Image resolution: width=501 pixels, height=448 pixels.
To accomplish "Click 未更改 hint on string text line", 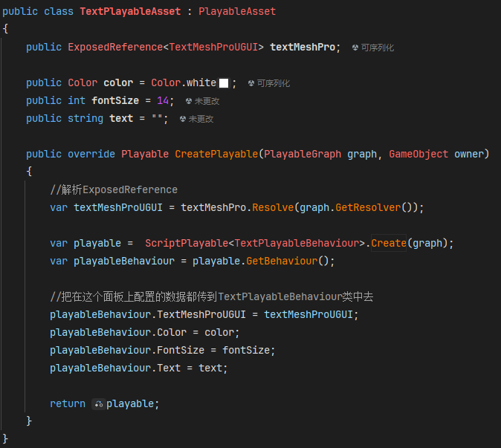I will tap(201, 119).
